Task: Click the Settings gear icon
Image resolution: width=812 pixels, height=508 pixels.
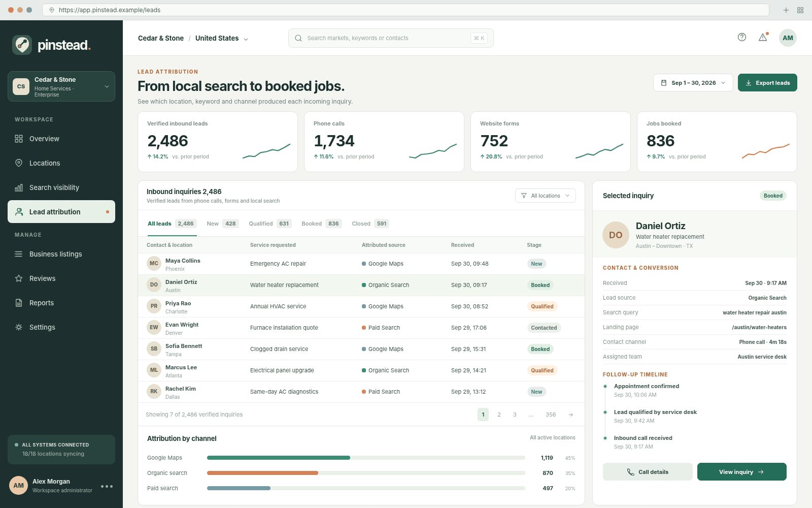Action: click(x=19, y=327)
